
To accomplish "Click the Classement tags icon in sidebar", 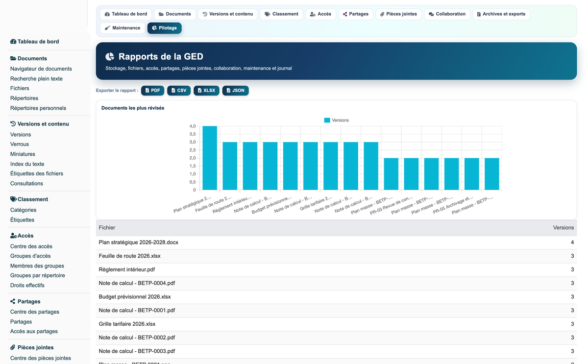I will (x=14, y=199).
